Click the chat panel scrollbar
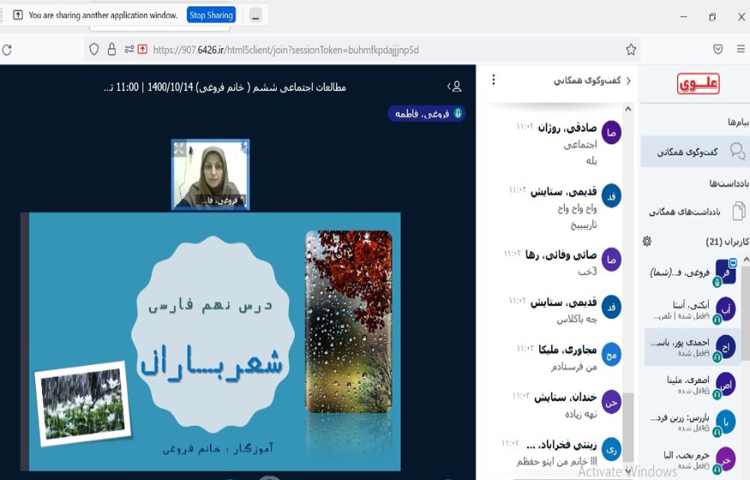 pos(628,428)
